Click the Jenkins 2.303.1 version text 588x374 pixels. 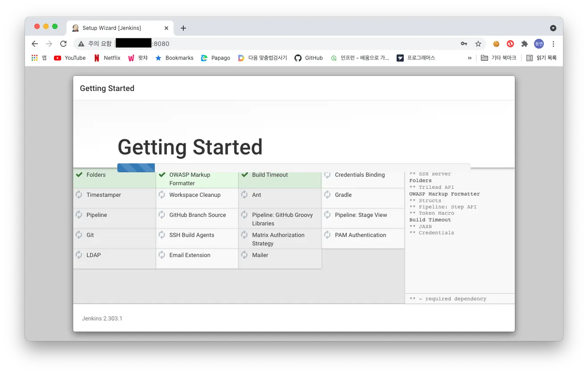(x=102, y=319)
